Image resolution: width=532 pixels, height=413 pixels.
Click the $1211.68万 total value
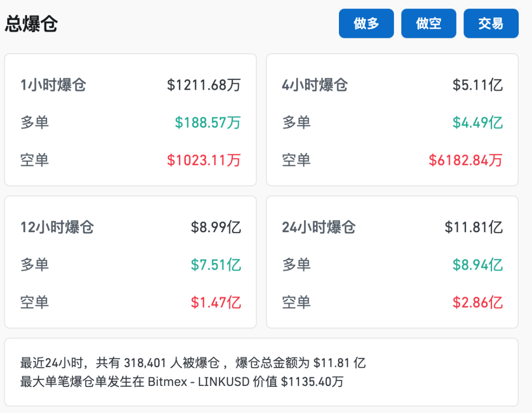[x=204, y=85]
